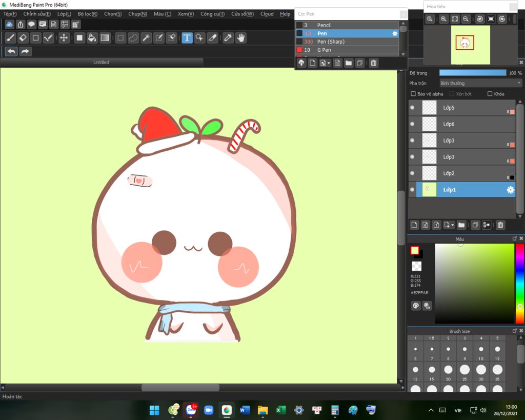Open the color palette icon in the Màu panel
This screenshot has height=420, width=525.
click(x=416, y=306)
